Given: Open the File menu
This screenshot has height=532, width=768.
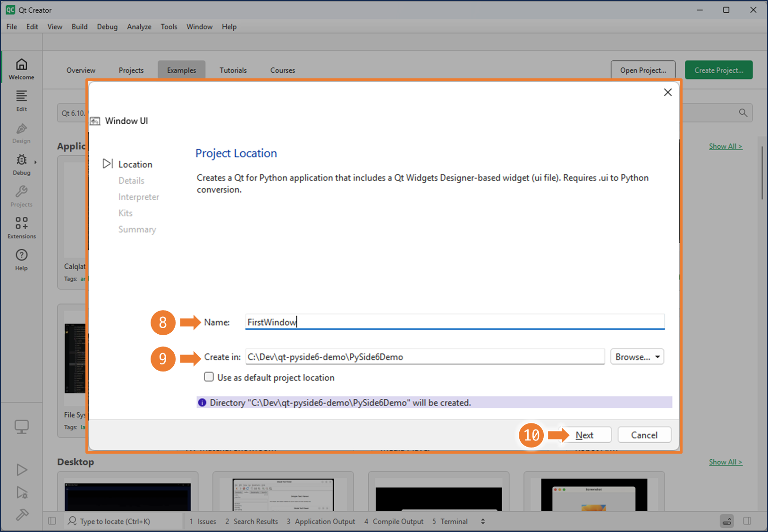Looking at the screenshot, I should click(x=12, y=27).
